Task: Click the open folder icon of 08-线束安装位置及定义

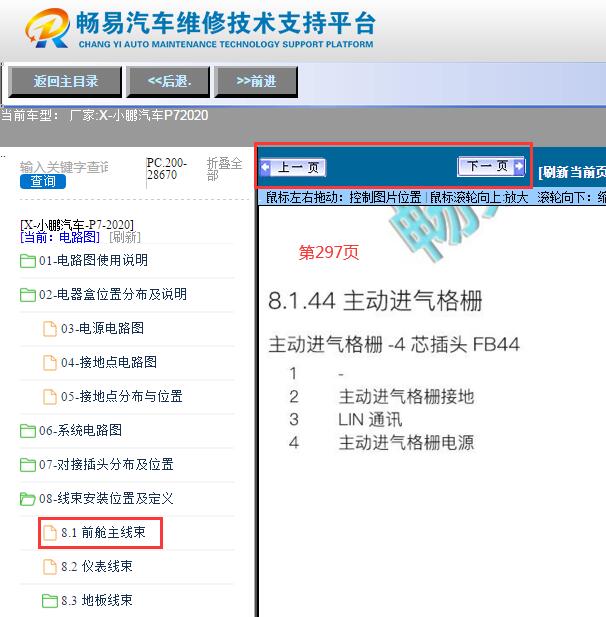Action: [x=28, y=499]
